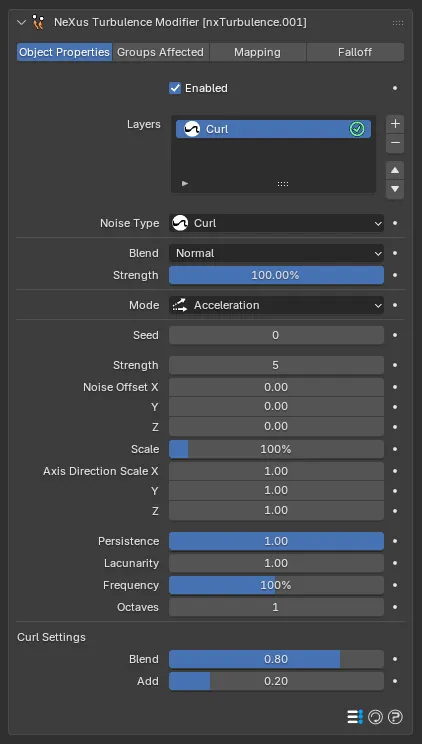The width and height of the screenshot is (422, 744).
Task: Animate the Curl Blend 0.80 property dot
Action: (x=395, y=660)
